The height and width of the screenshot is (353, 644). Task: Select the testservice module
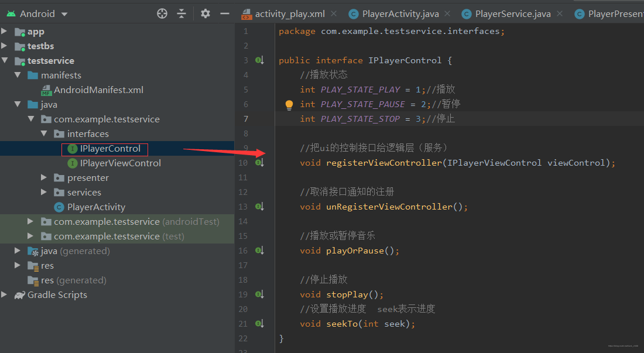(x=51, y=61)
